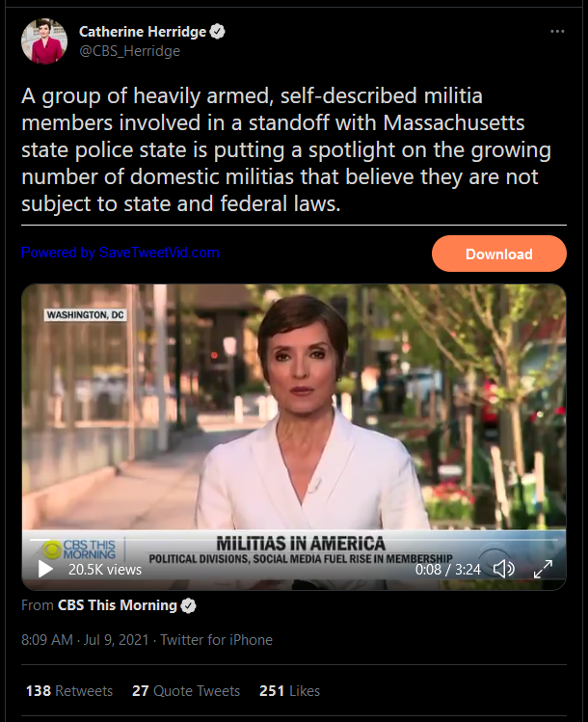View the 251 Likes list
Image resolution: width=588 pixels, height=722 pixels.
(x=289, y=691)
